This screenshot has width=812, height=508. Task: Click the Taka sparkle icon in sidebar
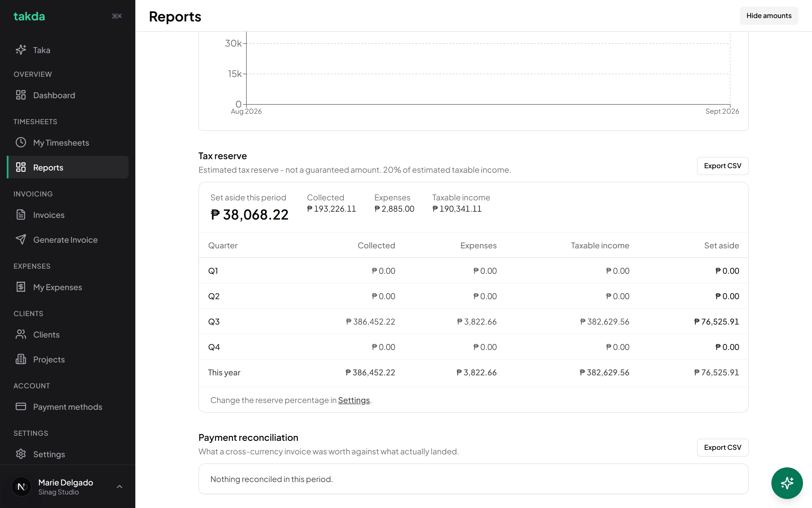point(21,50)
